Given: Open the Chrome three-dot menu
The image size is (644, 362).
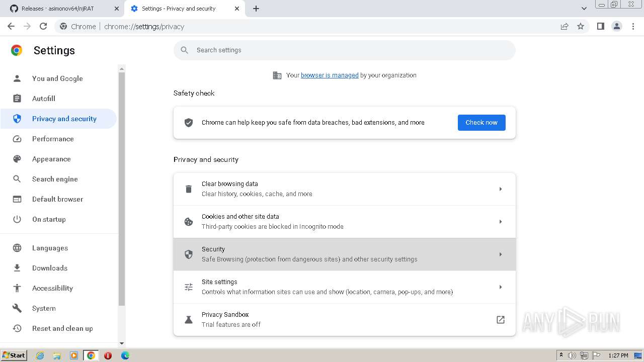Looking at the screenshot, I should tap(633, 26).
